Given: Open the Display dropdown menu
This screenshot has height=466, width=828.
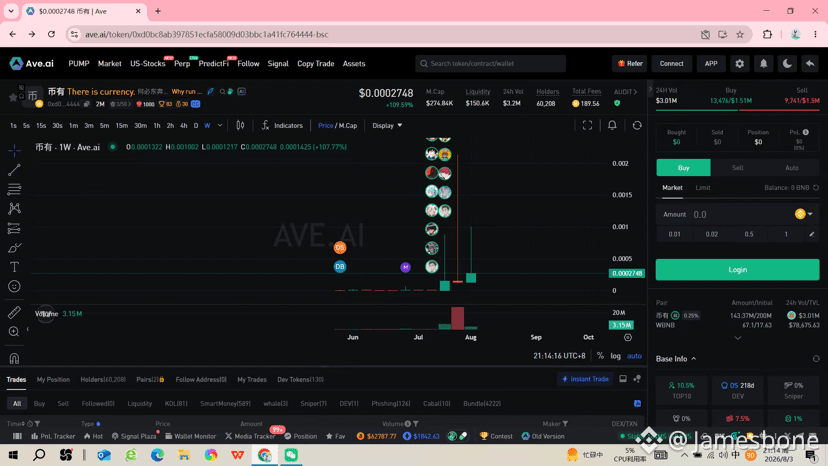Looking at the screenshot, I should [387, 125].
